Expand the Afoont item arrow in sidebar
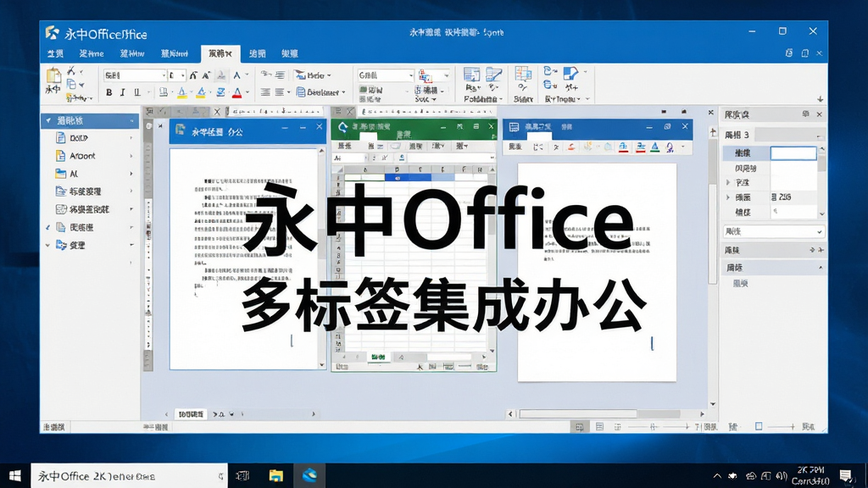868x488 pixels. point(131,156)
